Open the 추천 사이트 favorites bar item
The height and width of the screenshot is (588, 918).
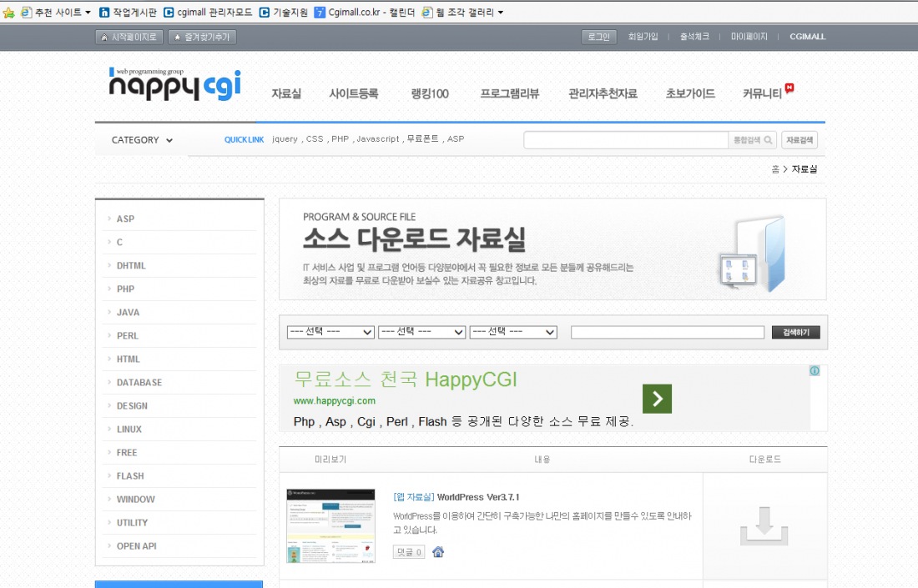tap(56, 13)
